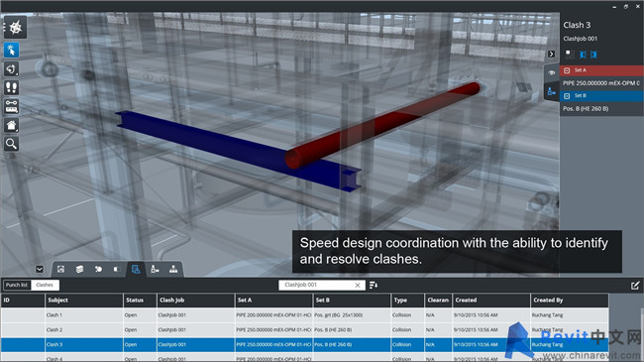Collapse the Set B section
The image size is (644, 362).
(567, 96)
